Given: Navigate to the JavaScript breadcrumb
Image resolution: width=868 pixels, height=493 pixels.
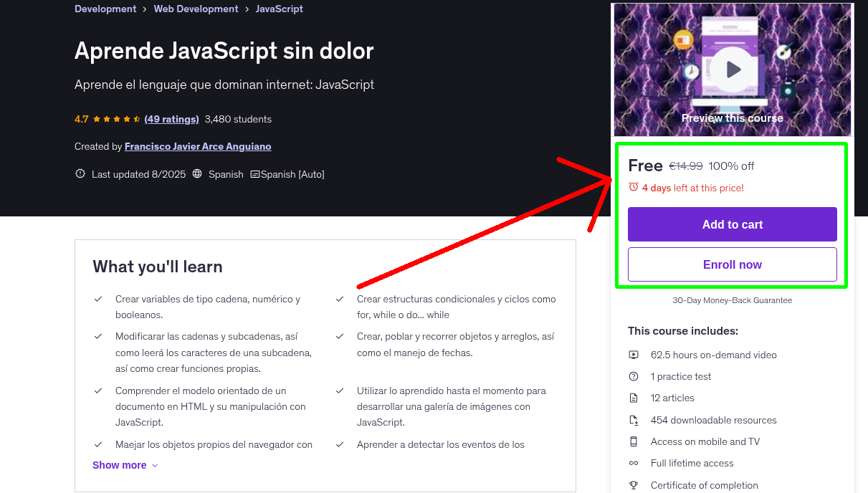Looking at the screenshot, I should (279, 9).
